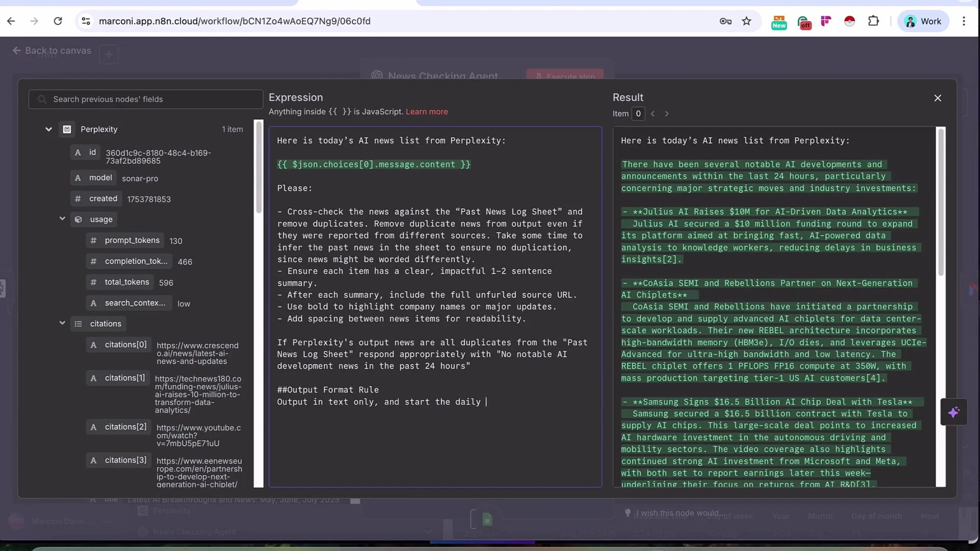Image resolution: width=980 pixels, height=551 pixels.
Task: Open the saved passwords key icon
Action: (725, 21)
